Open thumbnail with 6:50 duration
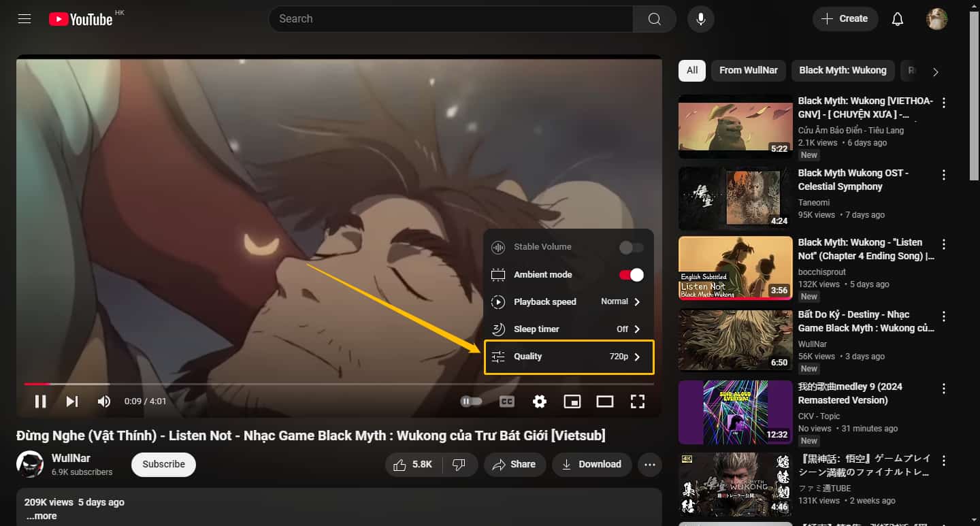 [x=736, y=340]
